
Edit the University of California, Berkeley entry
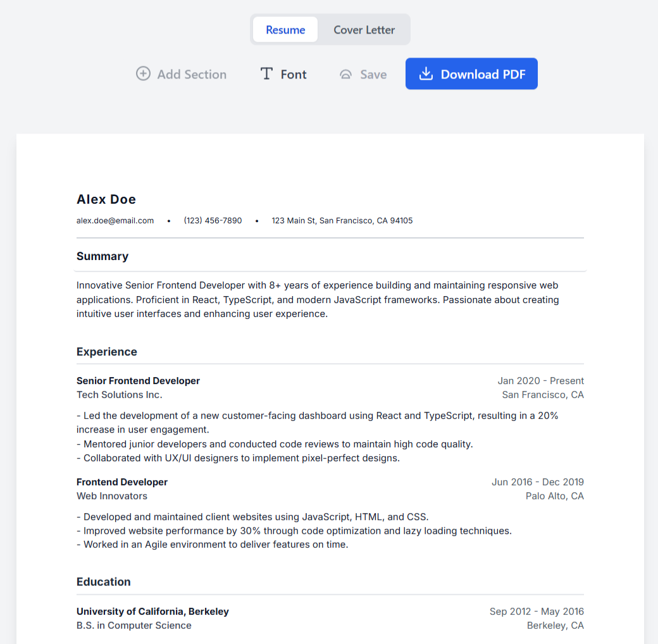coord(152,612)
